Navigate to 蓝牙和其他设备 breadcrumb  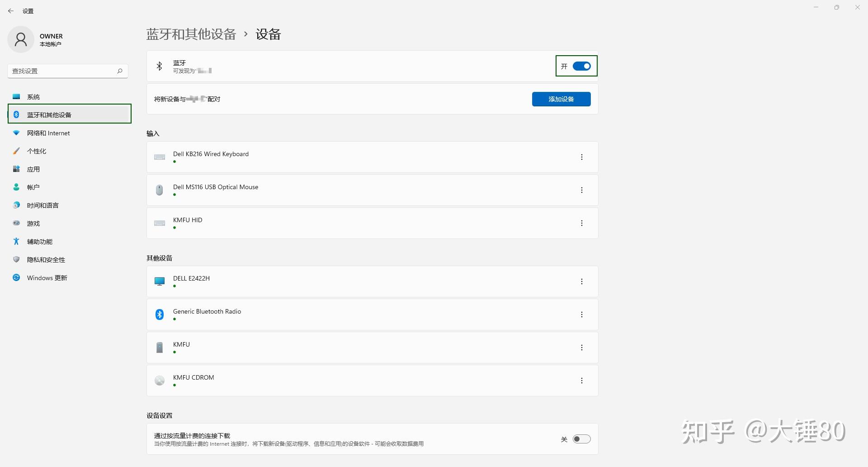click(x=191, y=34)
